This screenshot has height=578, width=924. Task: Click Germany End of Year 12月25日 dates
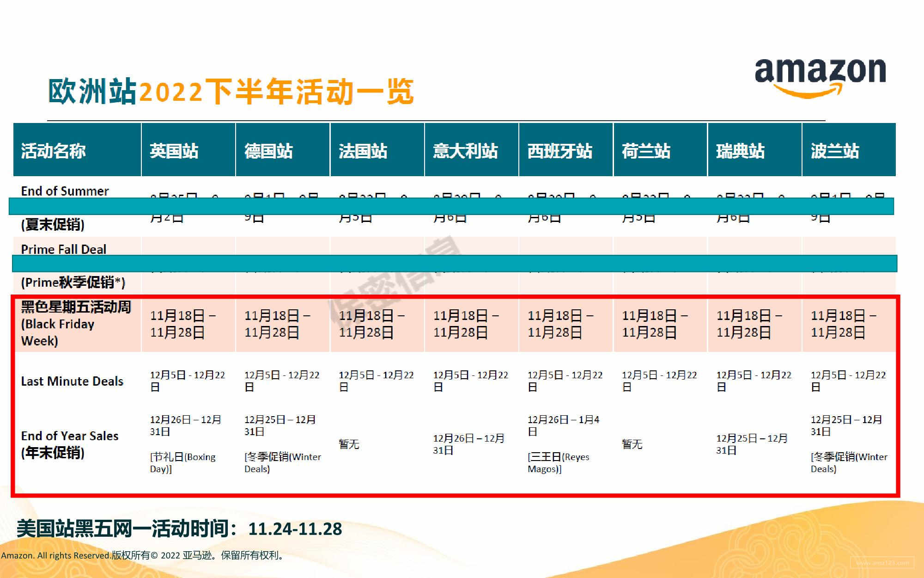[280, 425]
